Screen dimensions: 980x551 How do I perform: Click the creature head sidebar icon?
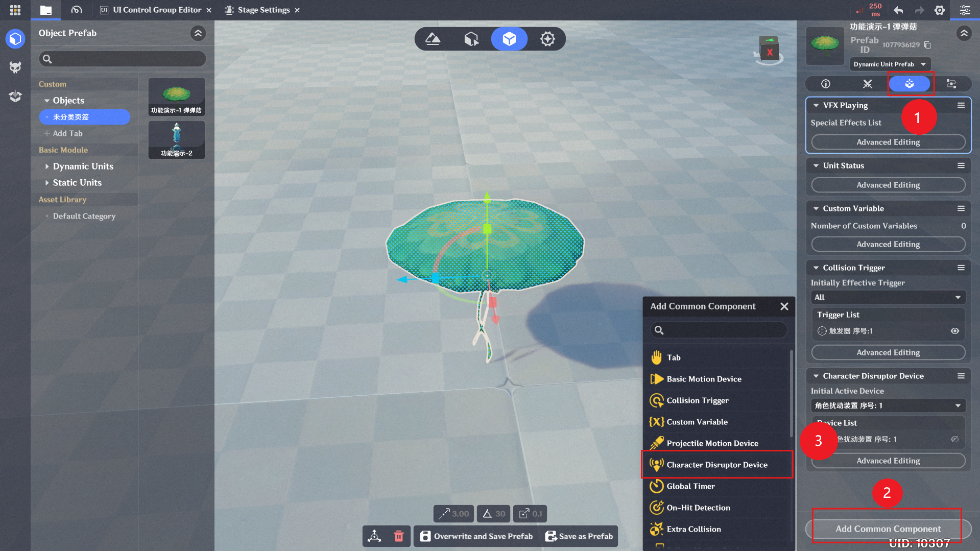(15, 67)
